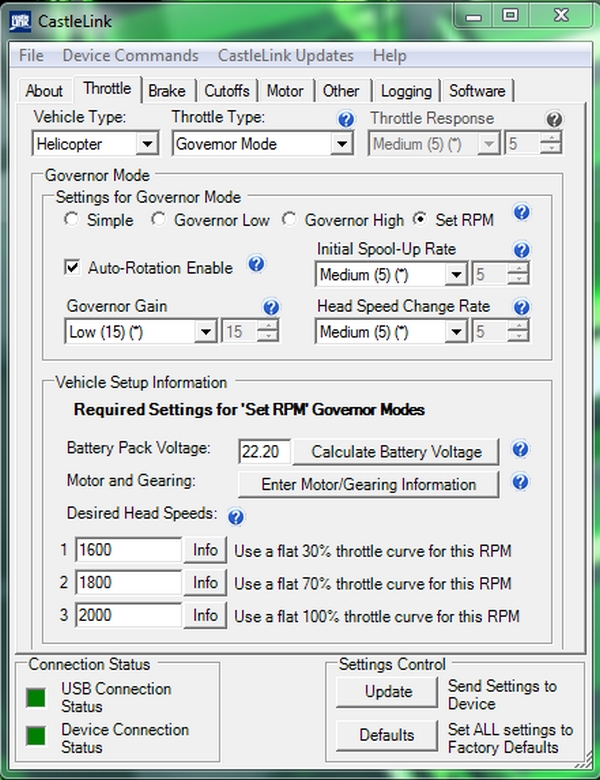600x780 pixels.
Task: Open the Device Commands menu
Action: 130,55
